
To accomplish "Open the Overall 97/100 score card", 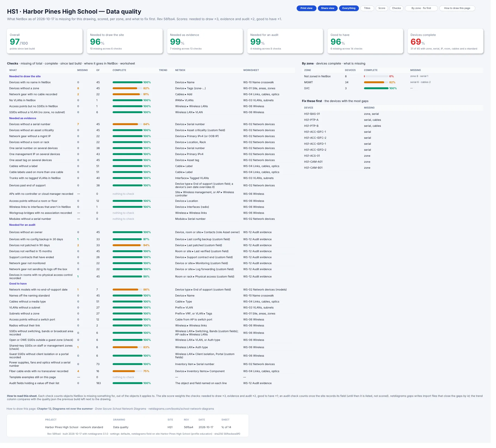I will coord(45,41).
